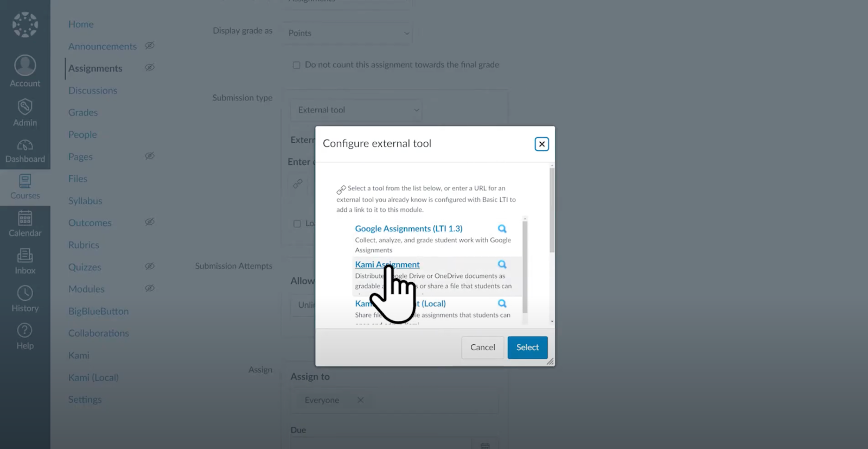The image size is (868, 449).
Task: Click the hidden-eye icon beside Assignments
Action: pyautogui.click(x=150, y=67)
